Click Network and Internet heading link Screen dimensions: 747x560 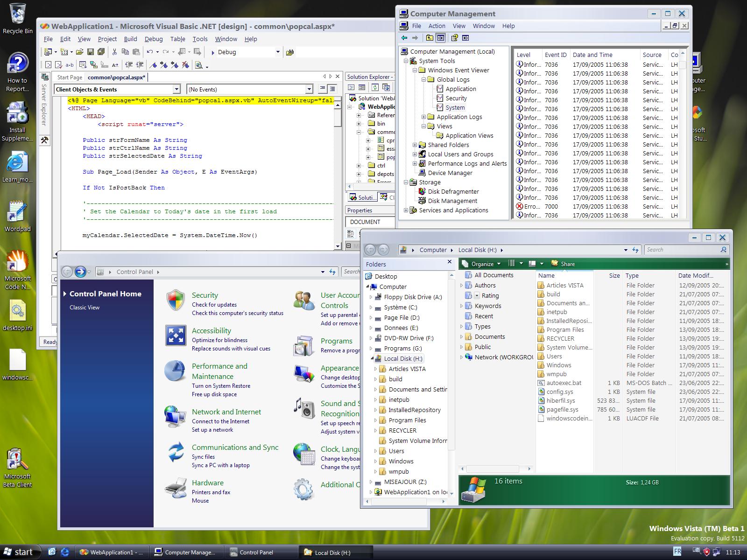click(226, 412)
